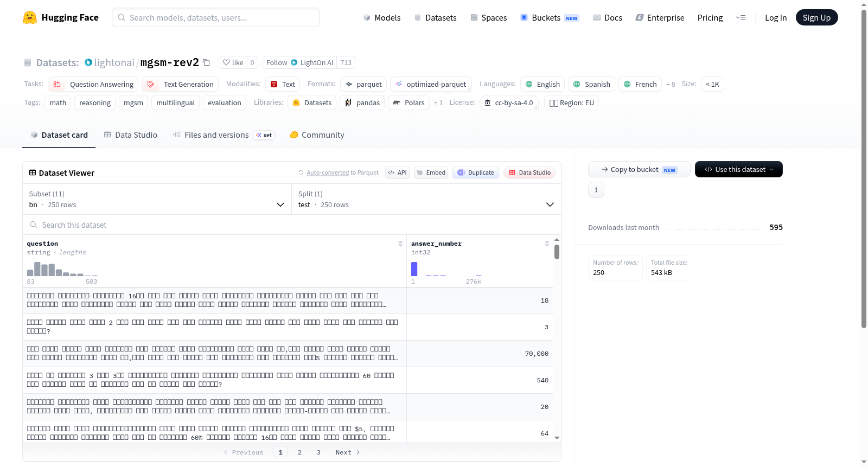
Task: Click the question length histogram
Action: [62, 269]
